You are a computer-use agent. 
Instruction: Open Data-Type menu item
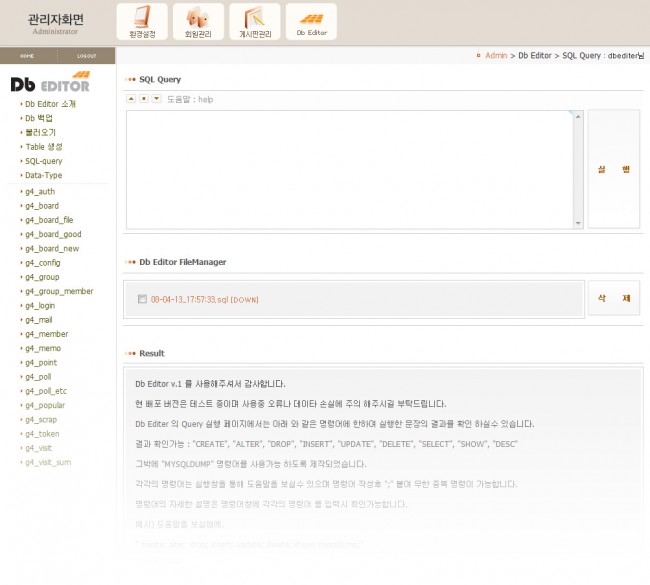click(44, 175)
